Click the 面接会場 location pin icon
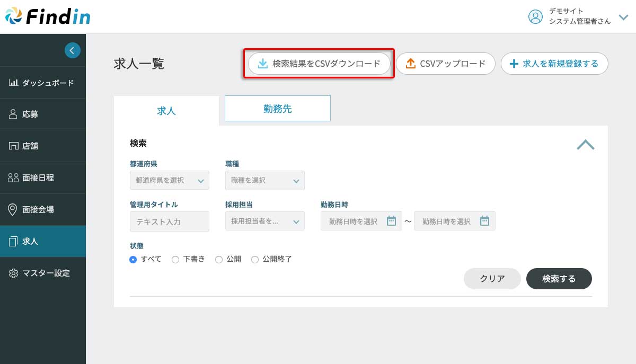This screenshot has width=636, height=364. [13, 210]
